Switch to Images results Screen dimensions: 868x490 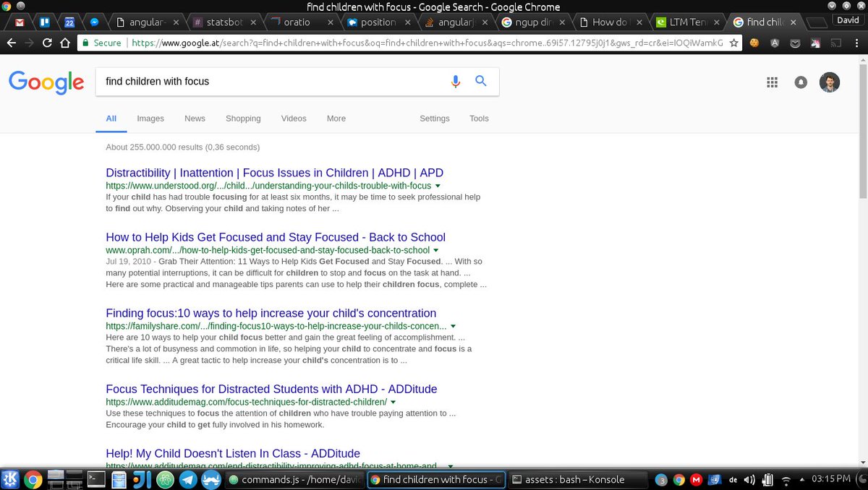tap(150, 119)
